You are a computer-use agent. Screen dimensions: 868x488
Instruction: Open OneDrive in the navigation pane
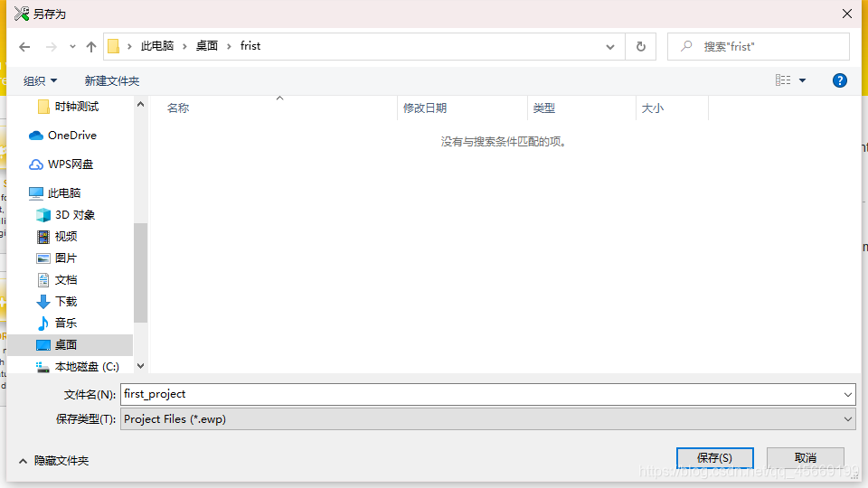tap(63, 136)
